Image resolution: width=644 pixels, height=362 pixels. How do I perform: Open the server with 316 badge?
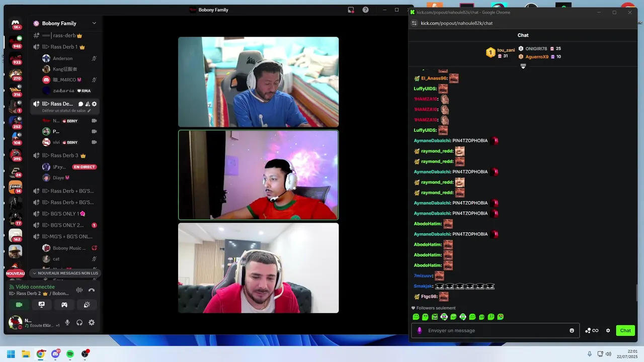16,90
